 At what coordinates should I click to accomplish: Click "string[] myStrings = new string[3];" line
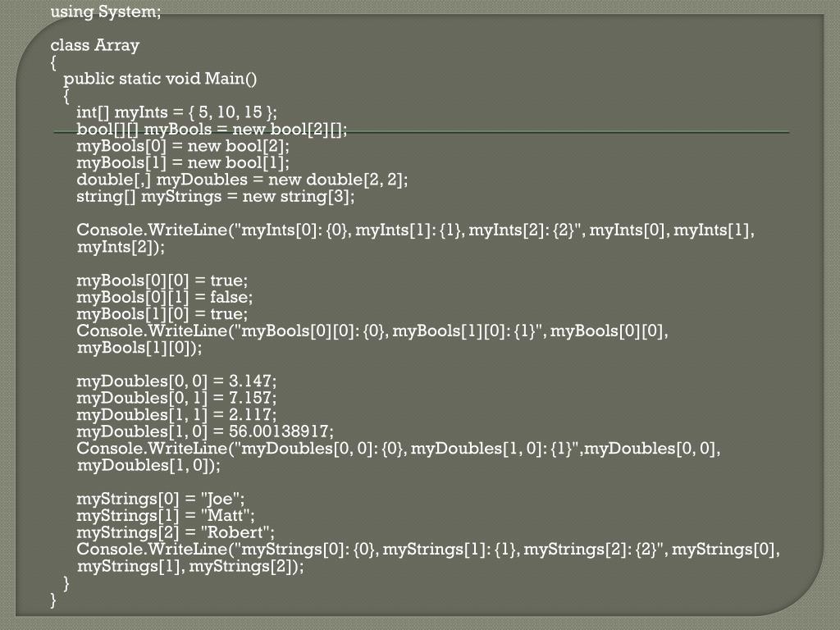click(216, 196)
